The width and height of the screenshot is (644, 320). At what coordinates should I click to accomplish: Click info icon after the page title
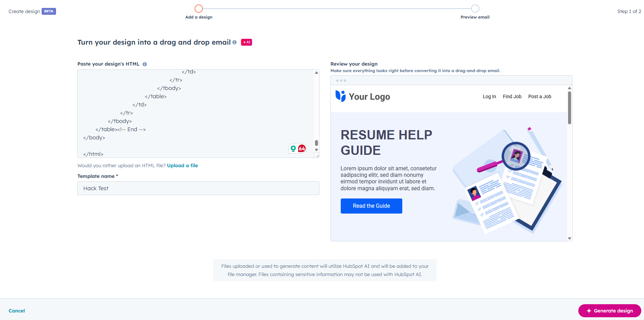[x=234, y=42]
